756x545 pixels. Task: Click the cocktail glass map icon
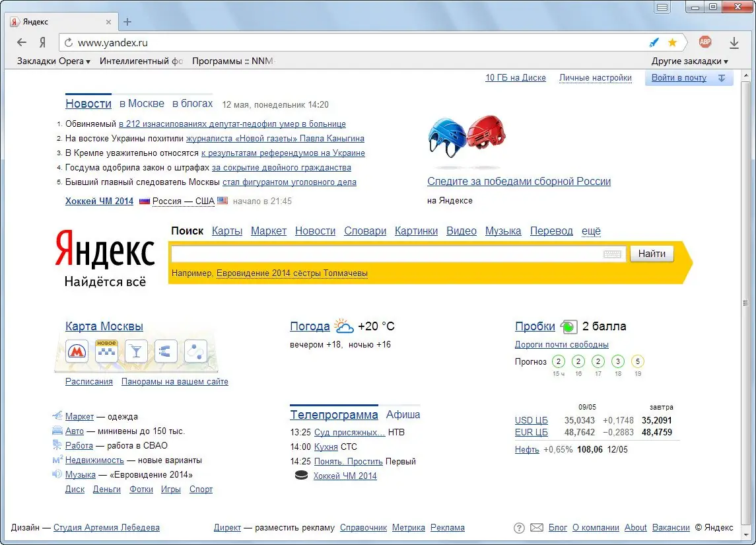136,351
